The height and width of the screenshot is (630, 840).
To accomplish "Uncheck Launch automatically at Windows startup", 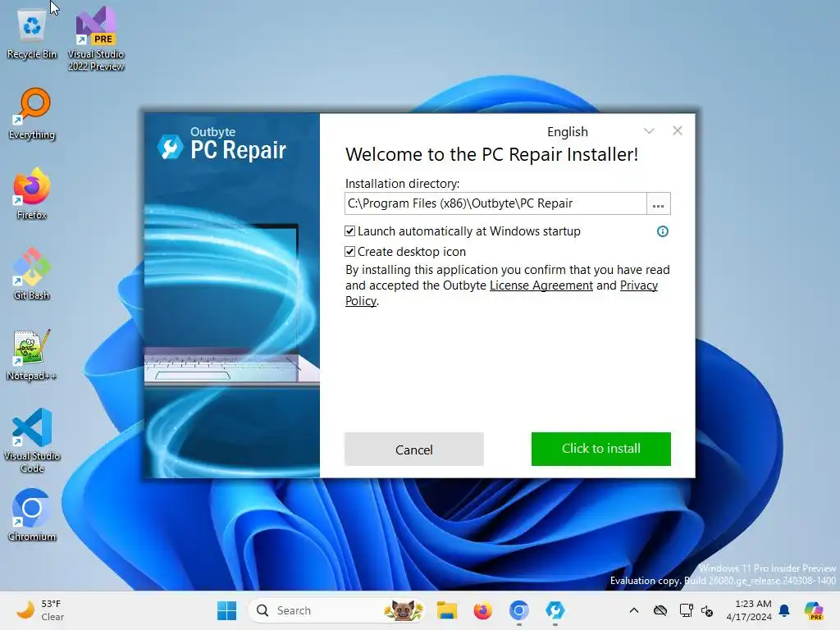I will tap(349, 231).
